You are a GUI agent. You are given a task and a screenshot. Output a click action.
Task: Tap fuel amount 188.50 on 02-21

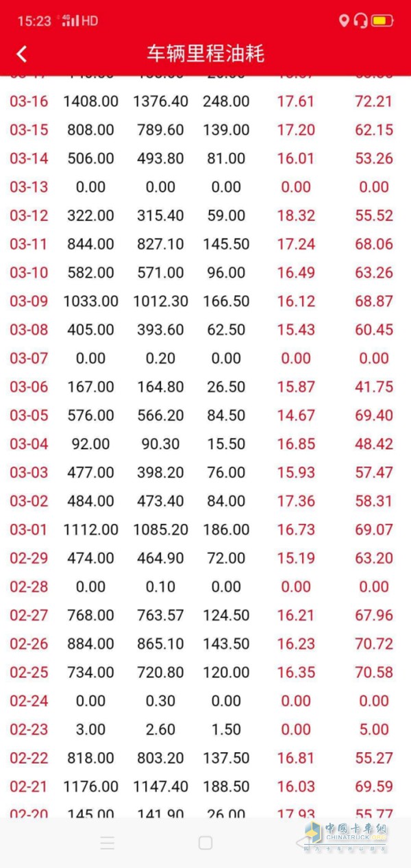pyautogui.click(x=226, y=786)
